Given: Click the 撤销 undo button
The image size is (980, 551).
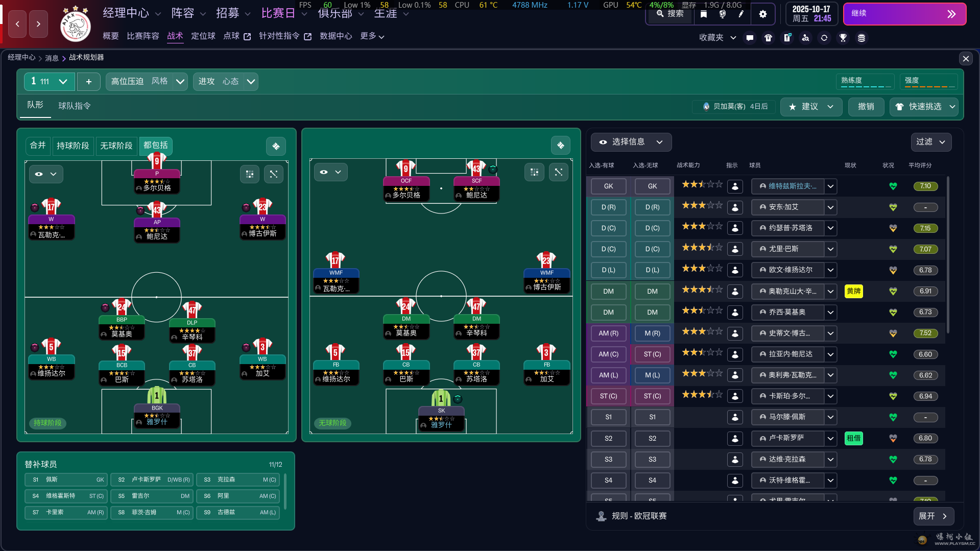Looking at the screenshot, I should tap(866, 107).
